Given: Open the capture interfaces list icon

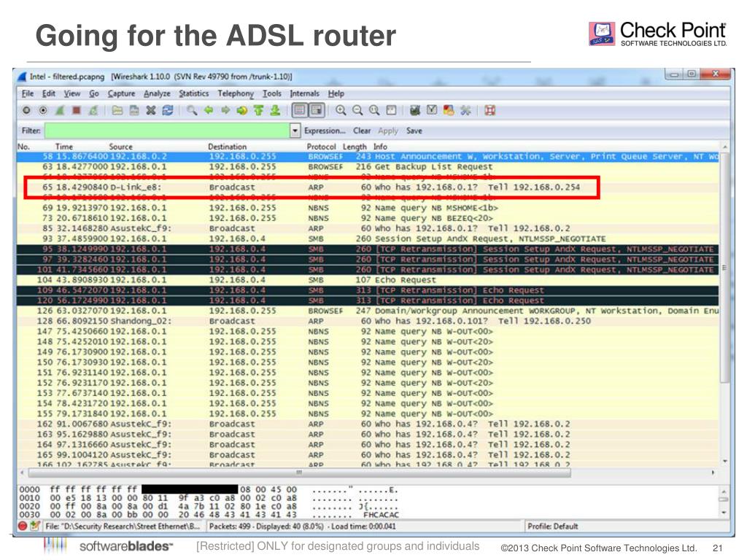Looking at the screenshot, I should click(x=27, y=111).
